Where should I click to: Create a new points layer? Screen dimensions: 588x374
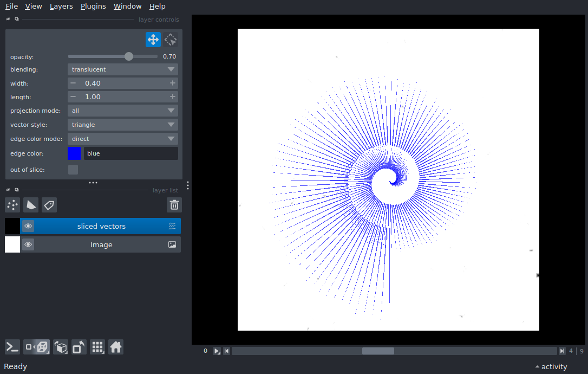pos(12,205)
